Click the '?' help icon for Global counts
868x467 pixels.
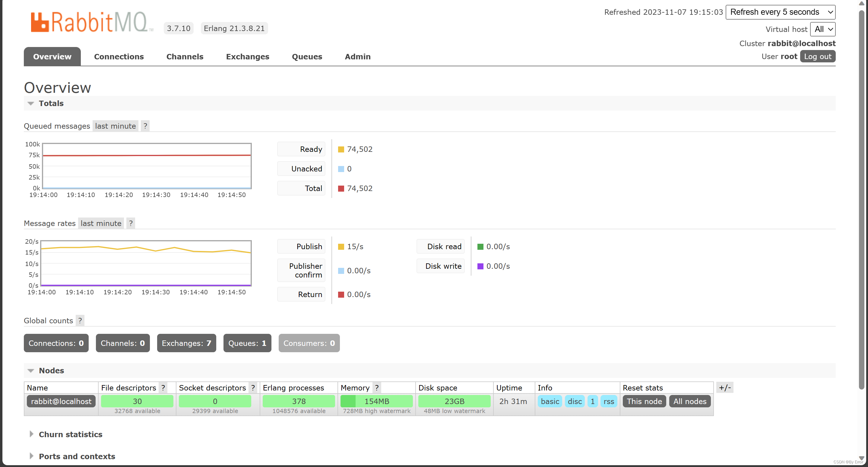(x=80, y=320)
